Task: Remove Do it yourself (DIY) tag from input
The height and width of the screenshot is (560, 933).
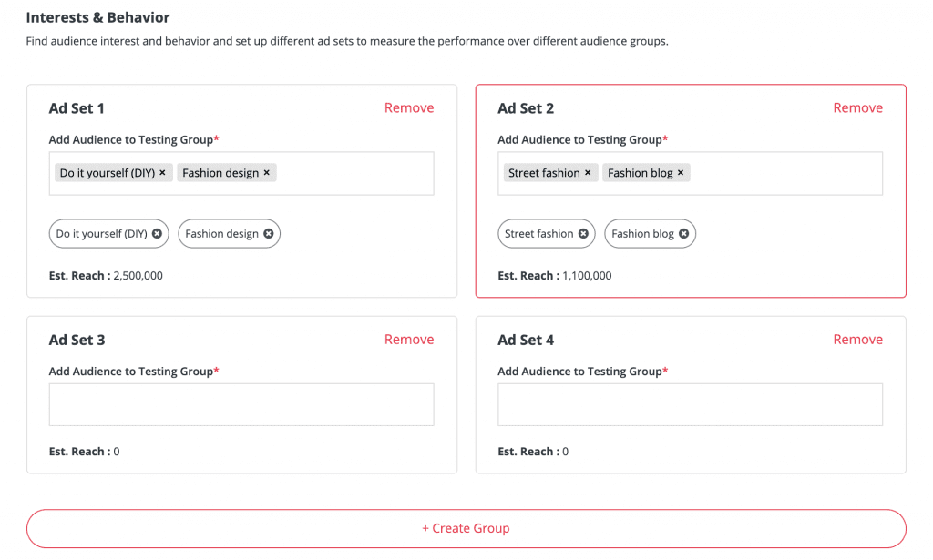Action: coord(162,173)
